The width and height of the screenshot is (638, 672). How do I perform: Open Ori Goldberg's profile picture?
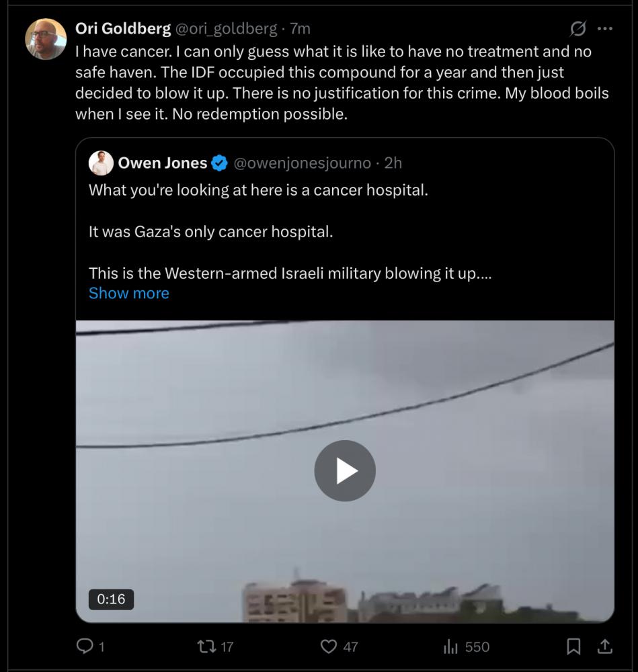pyautogui.click(x=46, y=39)
